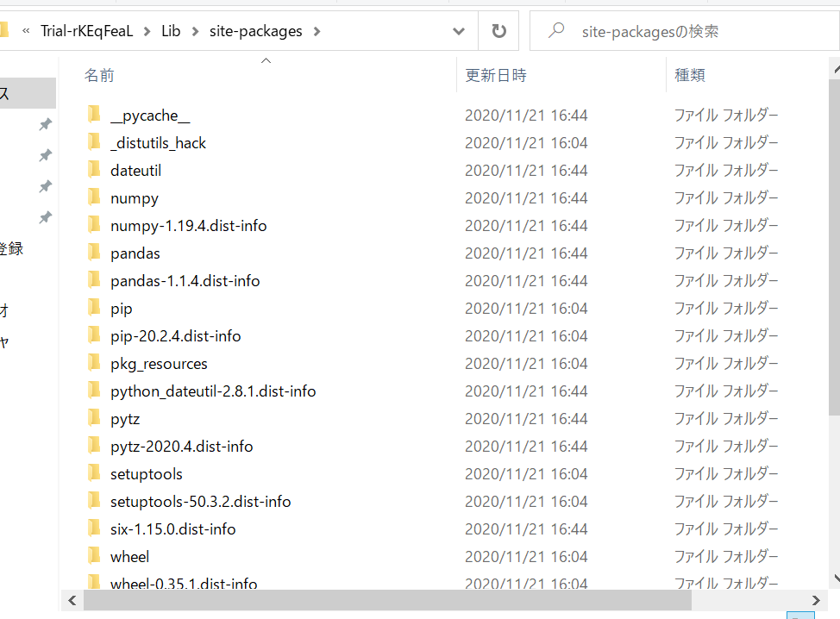This screenshot has width=840, height=619.
Task: Click the dateutil folder name
Action: [x=135, y=171]
